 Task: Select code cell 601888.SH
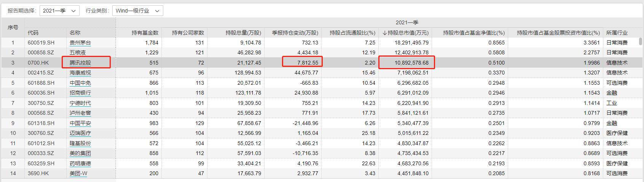tap(41, 83)
